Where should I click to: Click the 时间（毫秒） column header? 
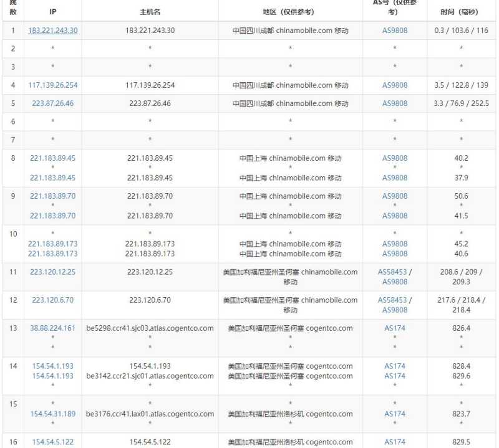coord(461,11)
